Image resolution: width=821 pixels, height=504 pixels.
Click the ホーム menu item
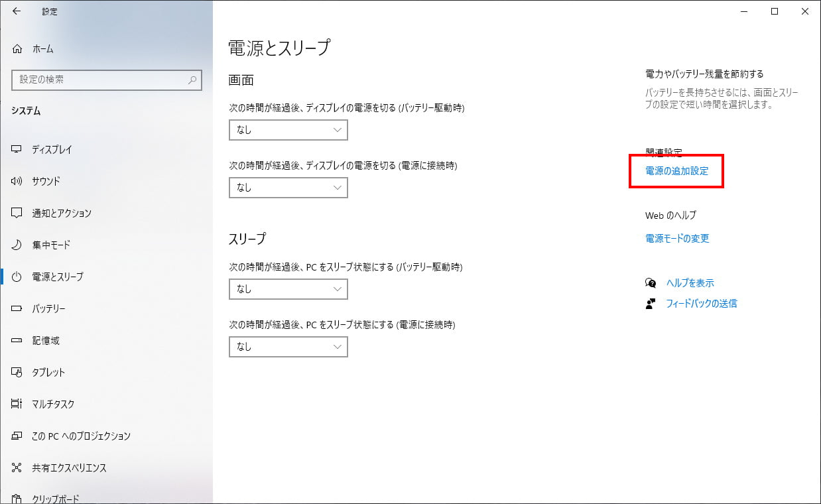point(38,48)
